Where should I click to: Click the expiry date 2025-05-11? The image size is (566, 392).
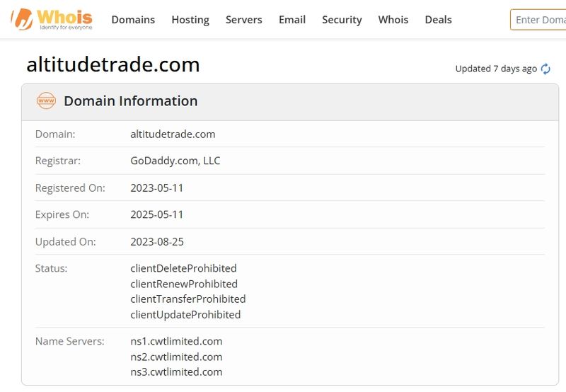[x=156, y=214]
